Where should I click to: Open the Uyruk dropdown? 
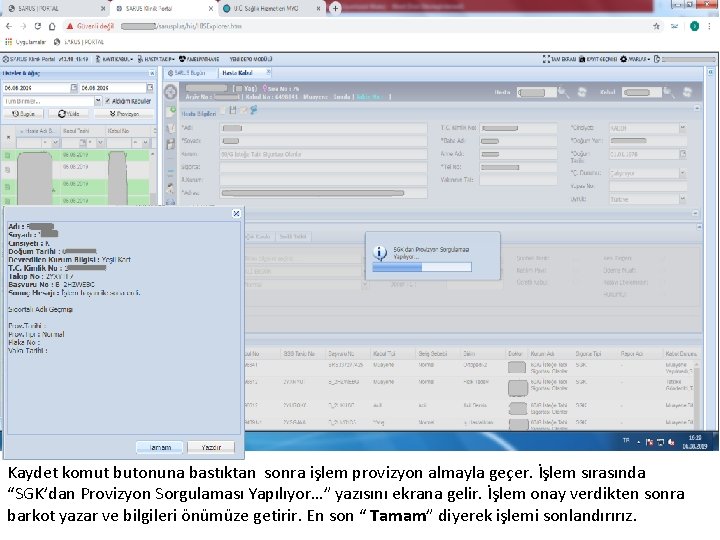682,199
